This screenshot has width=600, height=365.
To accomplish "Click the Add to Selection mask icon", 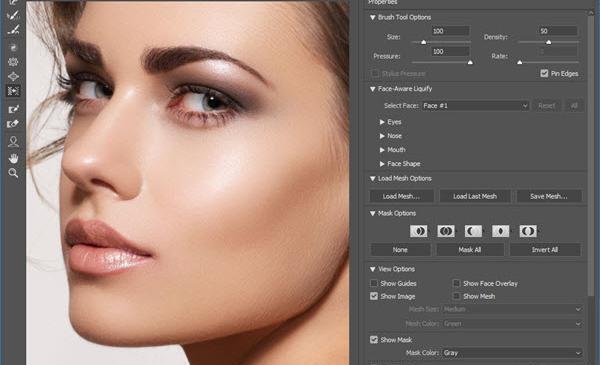I will tap(446, 231).
